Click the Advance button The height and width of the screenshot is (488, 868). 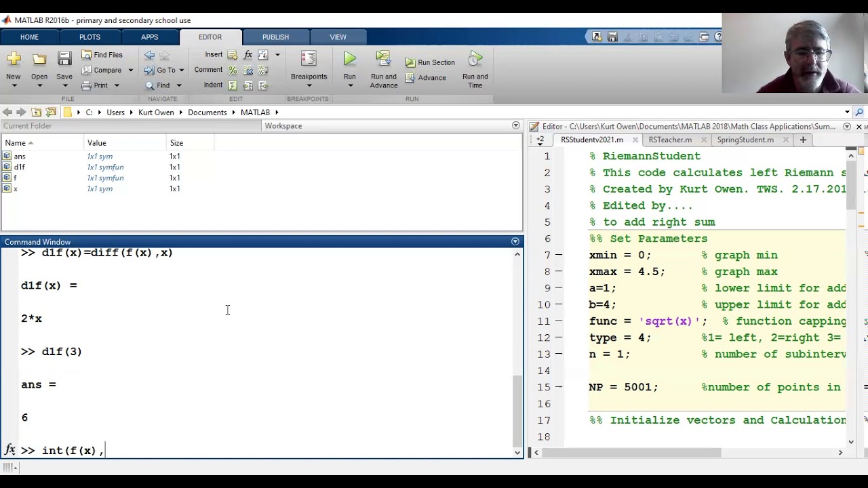[x=426, y=78]
